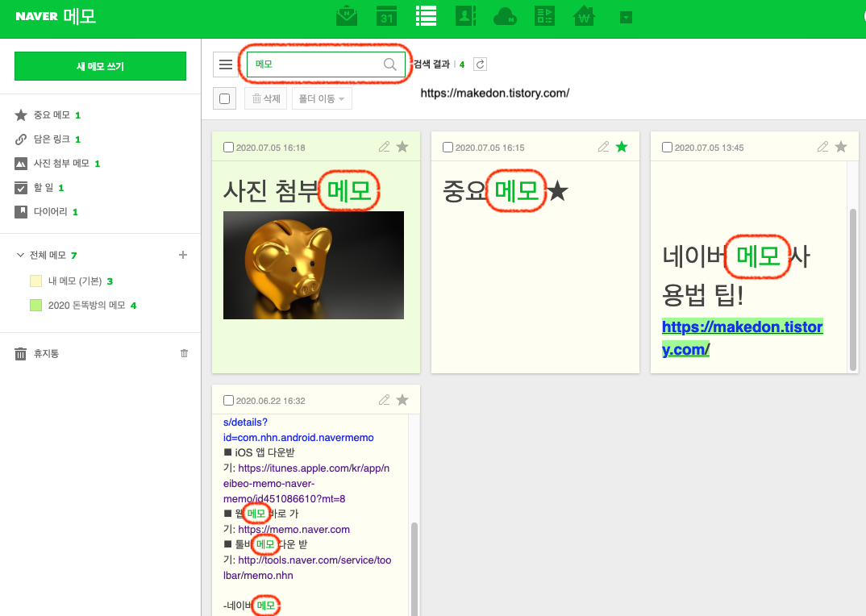Image resolution: width=866 pixels, height=616 pixels.
Task: Click the 삭제 delete button
Action: 265,99
